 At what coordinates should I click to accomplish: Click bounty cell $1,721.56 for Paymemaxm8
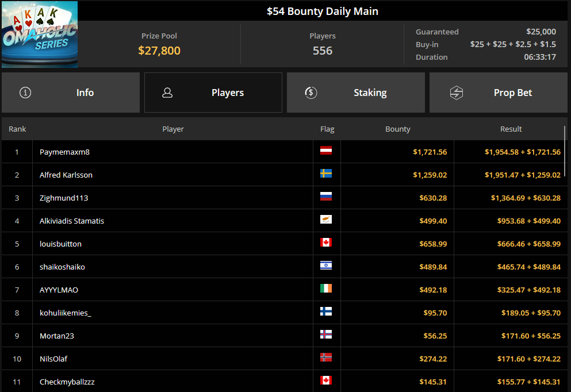pos(430,152)
